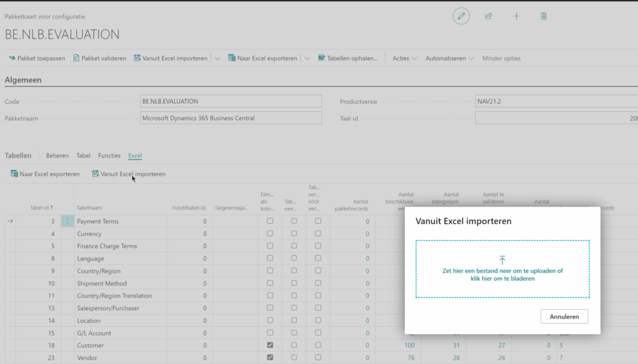This screenshot has height=364, width=638.
Task: Click Pakket toepassen in the action bar
Action: point(36,58)
